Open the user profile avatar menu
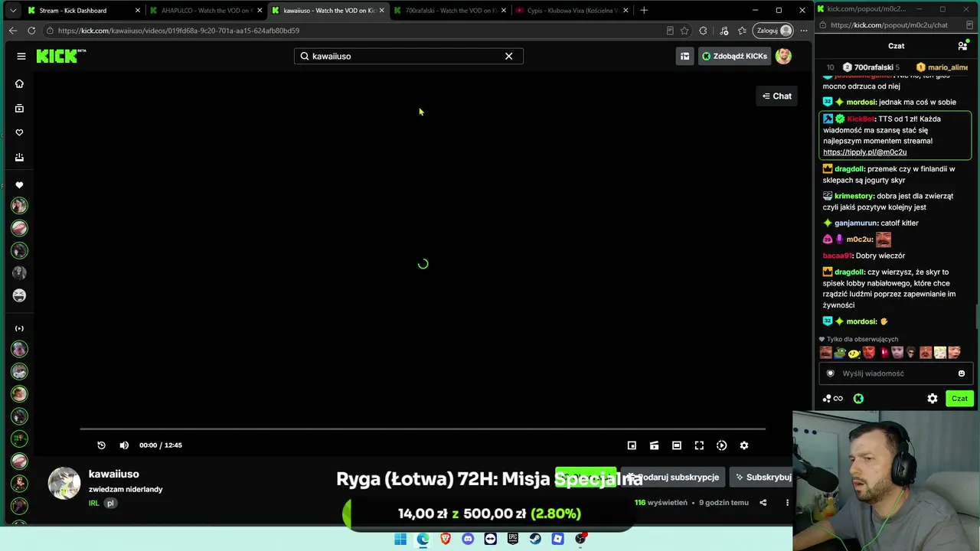The width and height of the screenshot is (980, 551). [783, 56]
